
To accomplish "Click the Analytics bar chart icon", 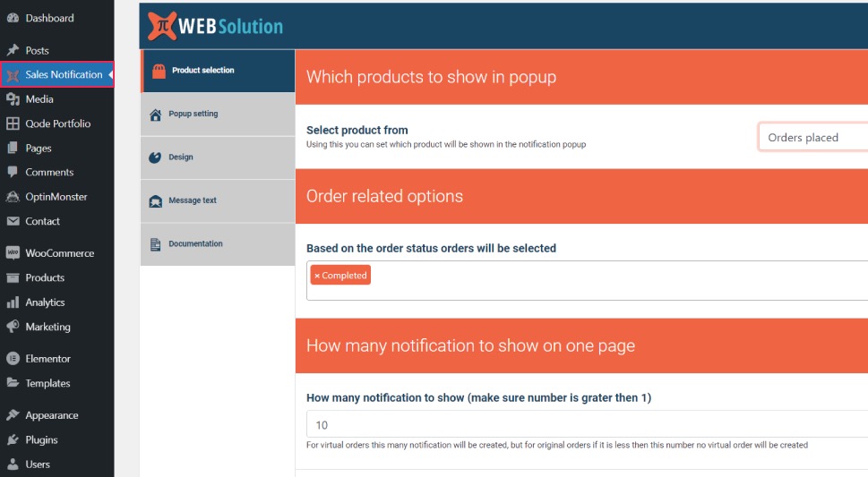I will coord(13,302).
